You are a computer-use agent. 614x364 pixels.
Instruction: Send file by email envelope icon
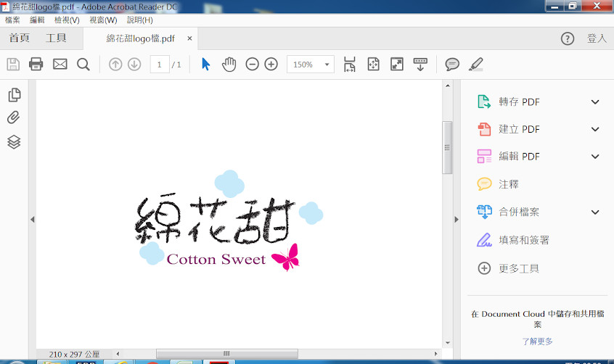click(x=60, y=65)
